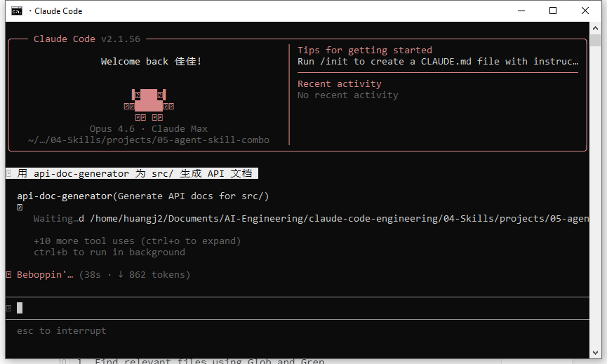
Task: Click the terminal icon in the title bar
Action: click(x=16, y=11)
